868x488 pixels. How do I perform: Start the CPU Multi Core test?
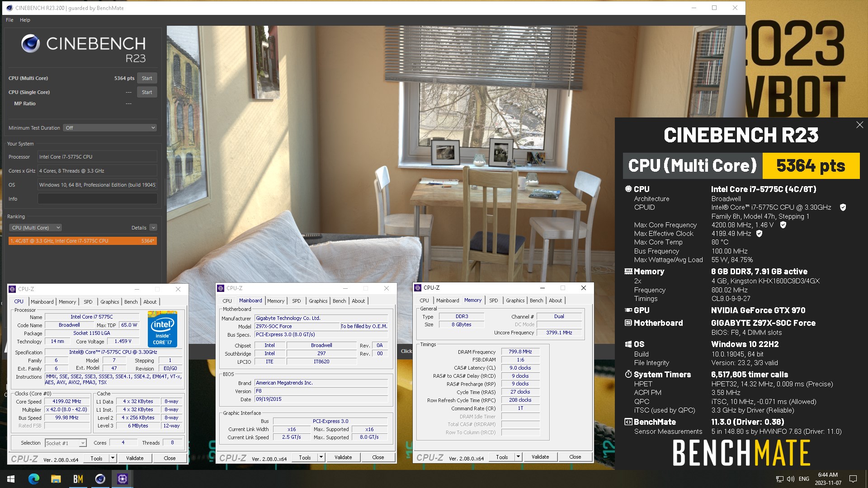[147, 78]
